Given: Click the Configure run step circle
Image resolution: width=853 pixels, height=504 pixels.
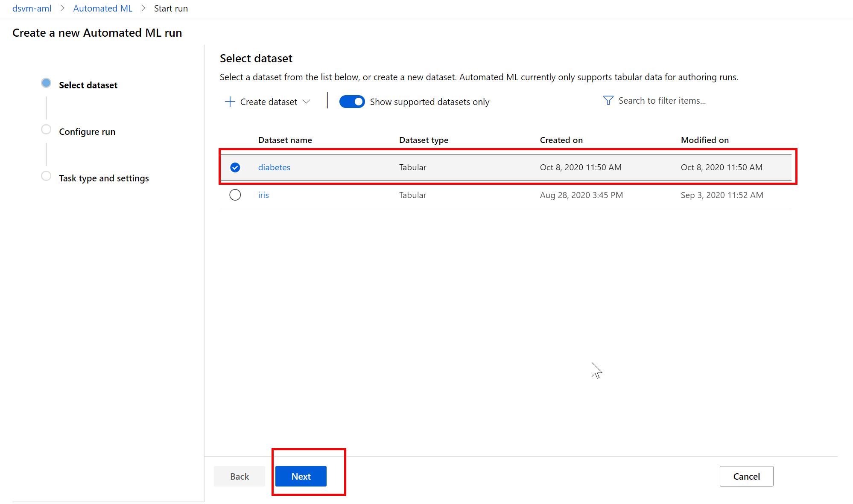Looking at the screenshot, I should [x=46, y=129].
